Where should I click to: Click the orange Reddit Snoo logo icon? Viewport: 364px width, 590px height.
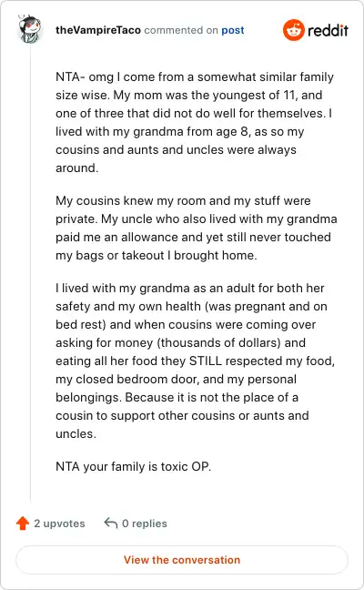click(x=294, y=30)
